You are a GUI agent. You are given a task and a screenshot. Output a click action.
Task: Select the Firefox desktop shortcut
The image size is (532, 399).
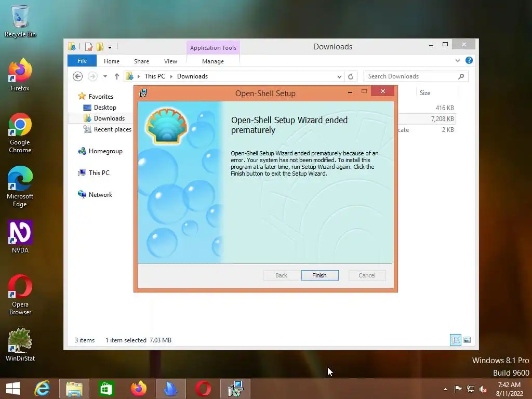(20, 75)
